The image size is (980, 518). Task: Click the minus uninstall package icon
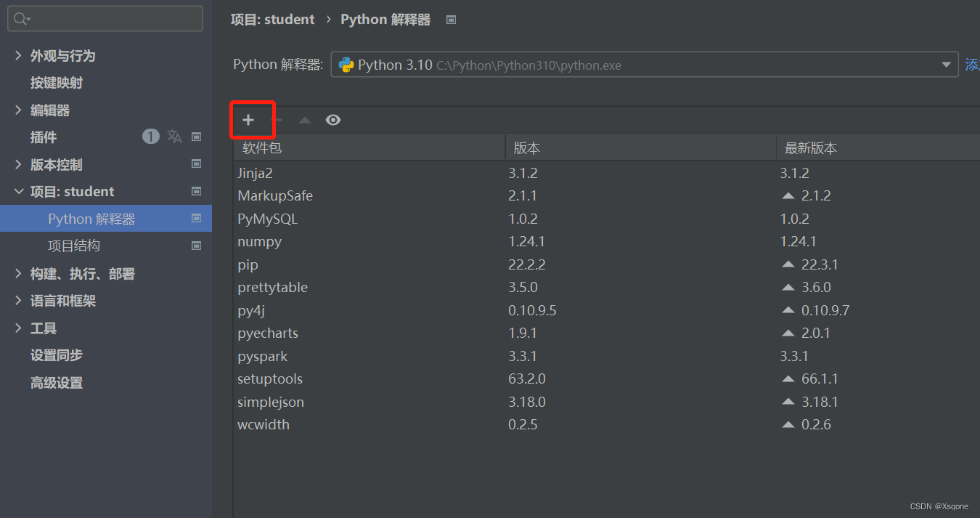[277, 120]
